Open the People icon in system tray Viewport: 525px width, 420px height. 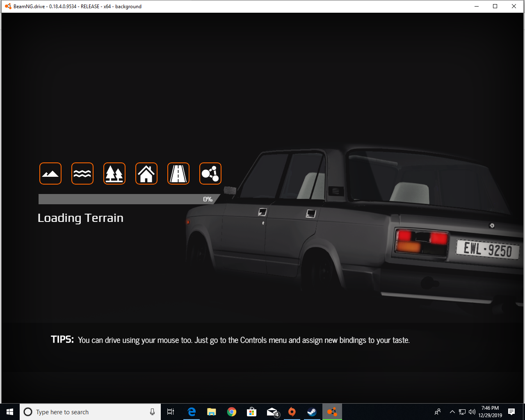pos(438,412)
